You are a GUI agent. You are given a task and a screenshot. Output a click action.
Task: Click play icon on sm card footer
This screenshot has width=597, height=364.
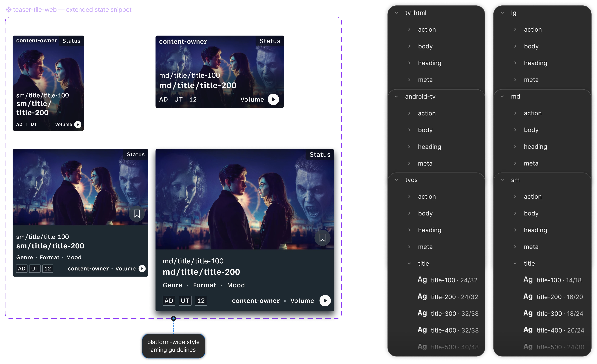pos(142,269)
